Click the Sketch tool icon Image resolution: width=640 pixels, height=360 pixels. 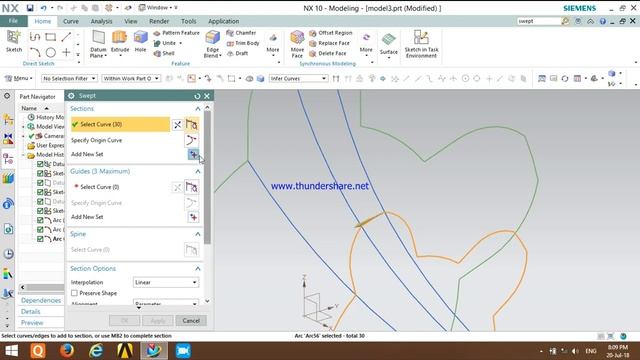pos(13,41)
